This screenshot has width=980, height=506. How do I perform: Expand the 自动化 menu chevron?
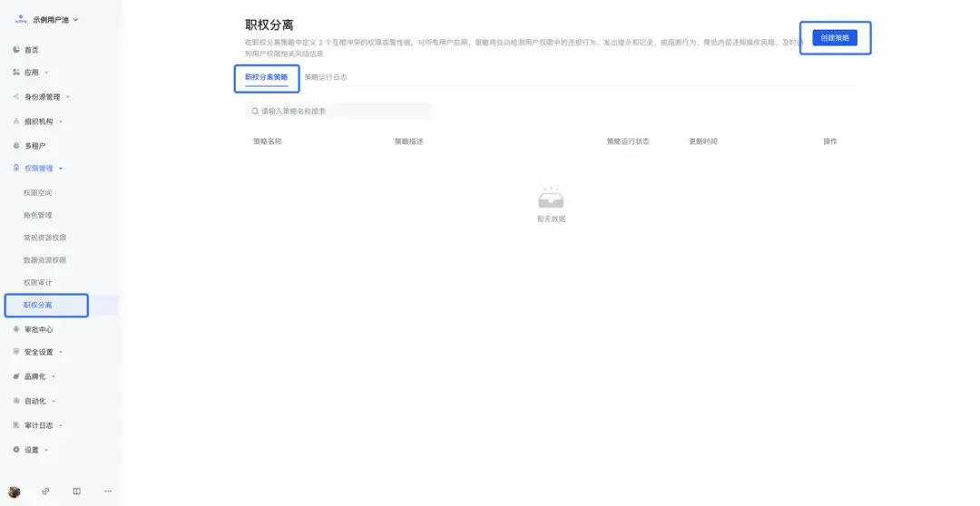tap(54, 401)
